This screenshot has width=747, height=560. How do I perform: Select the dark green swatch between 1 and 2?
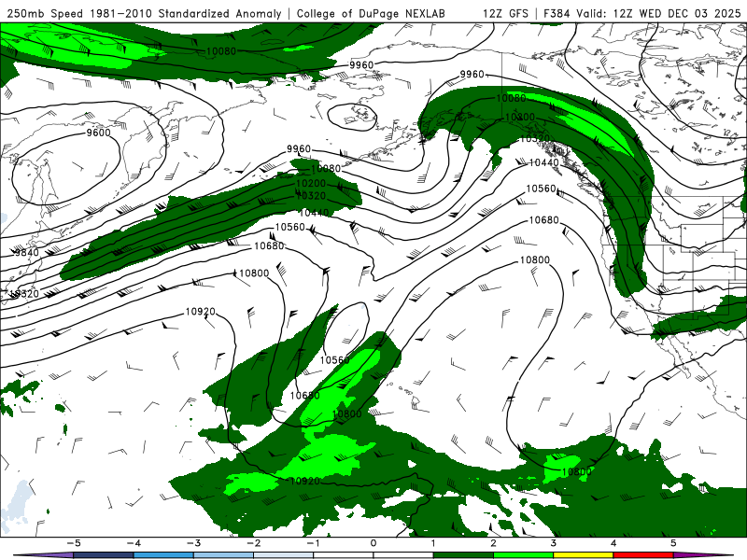pyautogui.click(x=463, y=555)
